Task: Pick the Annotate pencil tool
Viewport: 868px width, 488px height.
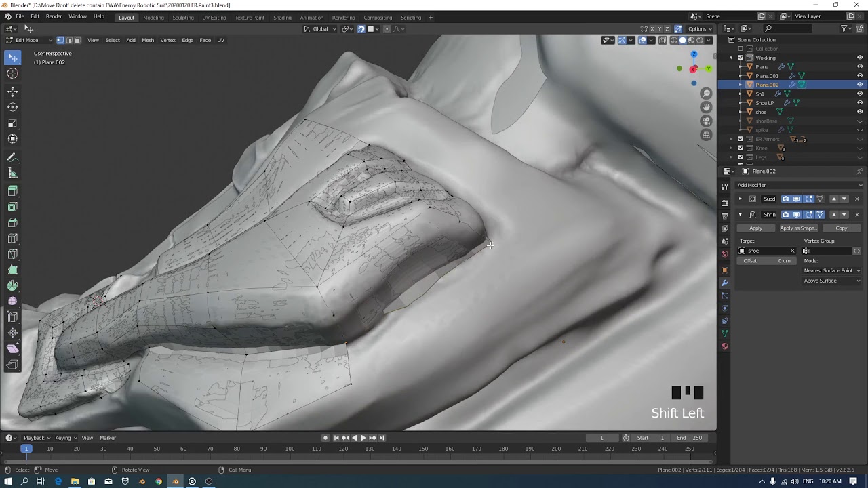Action: click(13, 157)
